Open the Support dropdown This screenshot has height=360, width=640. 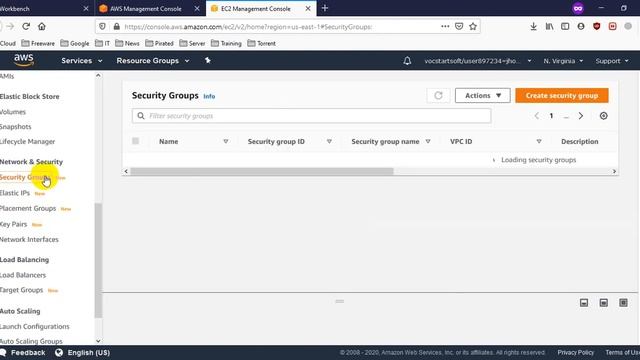tap(611, 61)
